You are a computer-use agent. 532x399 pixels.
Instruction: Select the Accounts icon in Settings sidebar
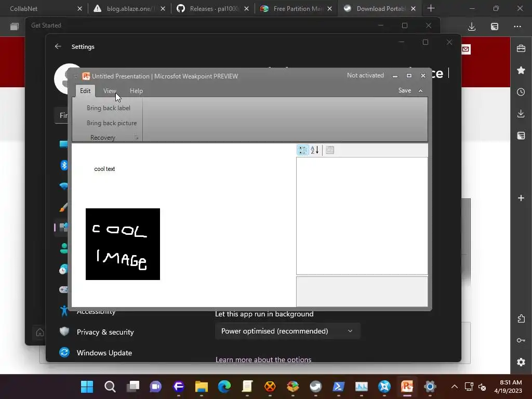click(x=64, y=248)
